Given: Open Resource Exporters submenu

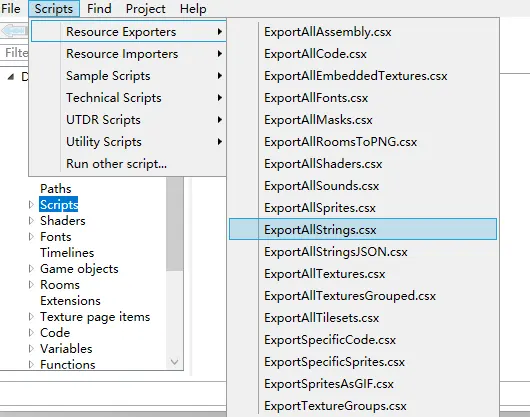Looking at the screenshot, I should (128, 31).
